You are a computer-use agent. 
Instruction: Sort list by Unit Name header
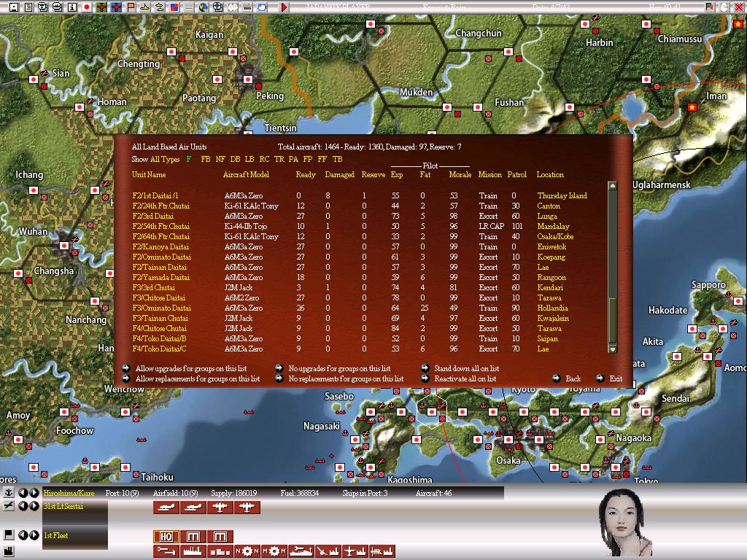tap(149, 175)
